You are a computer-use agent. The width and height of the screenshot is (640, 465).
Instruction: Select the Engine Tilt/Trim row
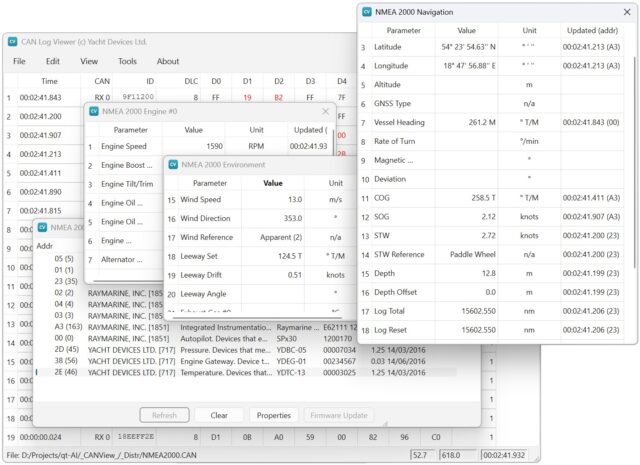124,184
